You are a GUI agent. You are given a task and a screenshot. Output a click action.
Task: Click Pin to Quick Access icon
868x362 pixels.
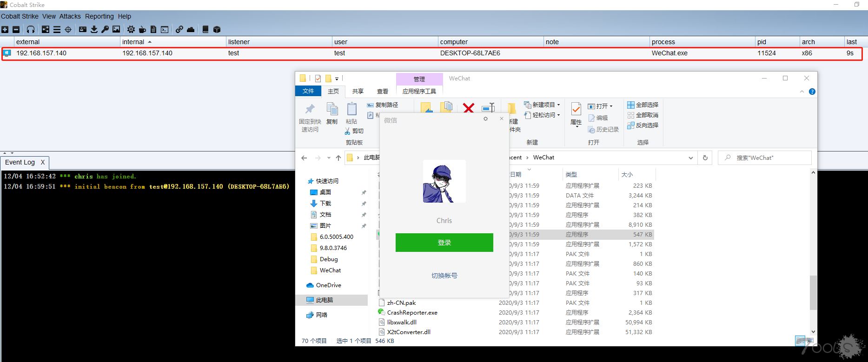[x=310, y=110]
